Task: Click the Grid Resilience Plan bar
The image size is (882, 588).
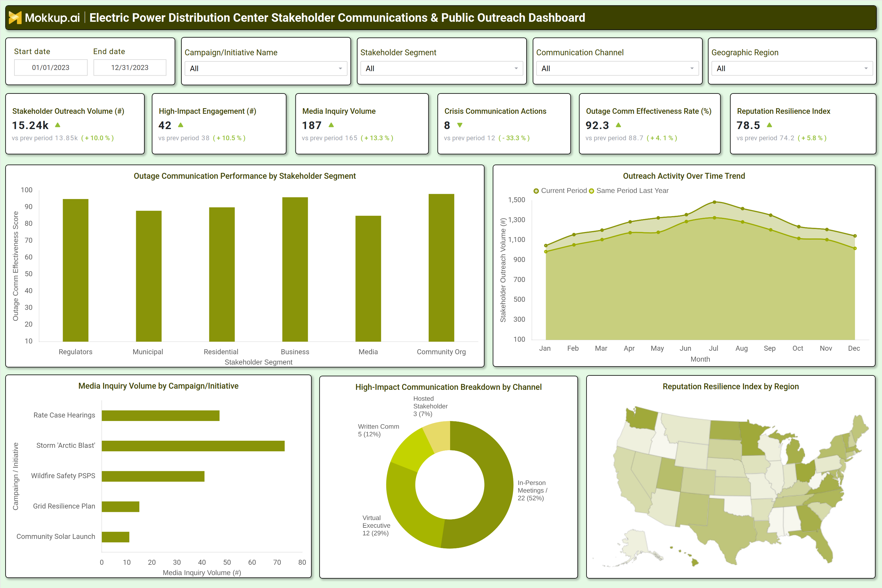Action: tap(120, 507)
